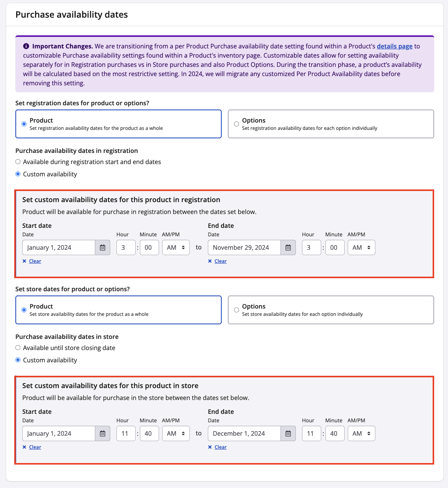This screenshot has height=488, width=448.
Task: Open AM/PM dropdown for store start time
Action: [176, 433]
